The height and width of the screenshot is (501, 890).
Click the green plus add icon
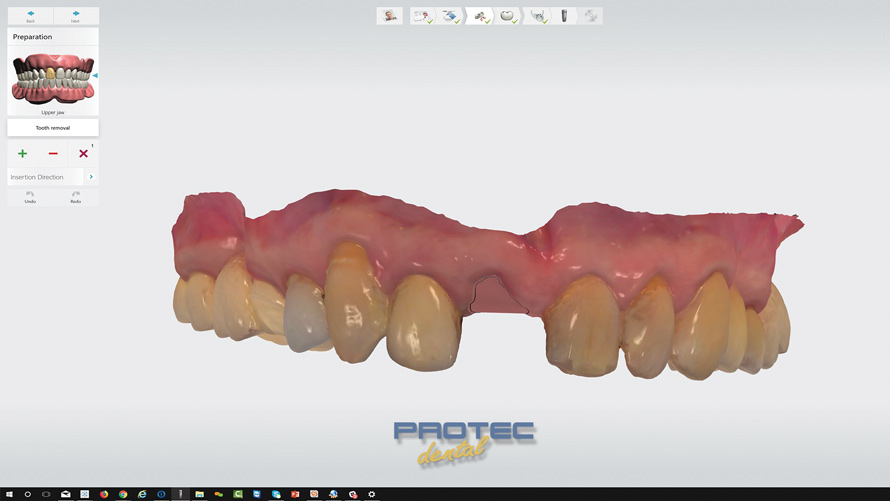point(23,153)
